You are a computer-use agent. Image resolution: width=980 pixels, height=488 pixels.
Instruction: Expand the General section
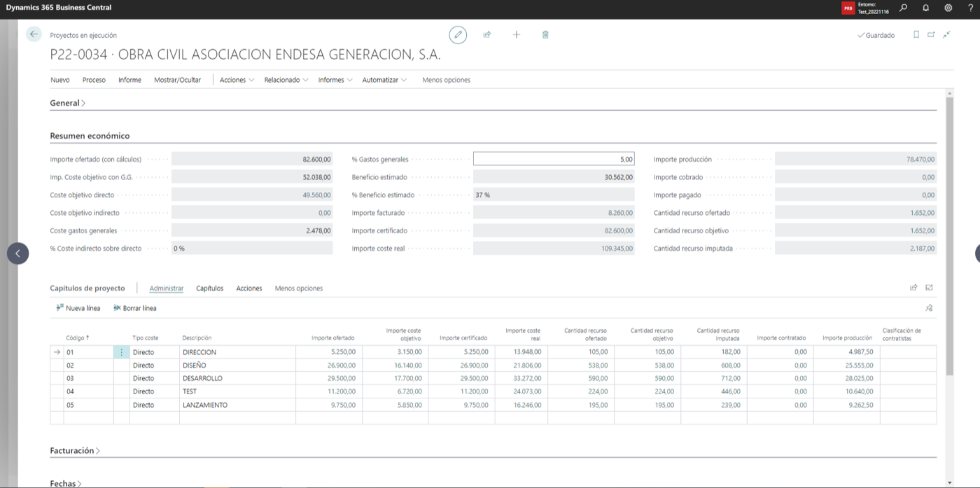(x=67, y=103)
